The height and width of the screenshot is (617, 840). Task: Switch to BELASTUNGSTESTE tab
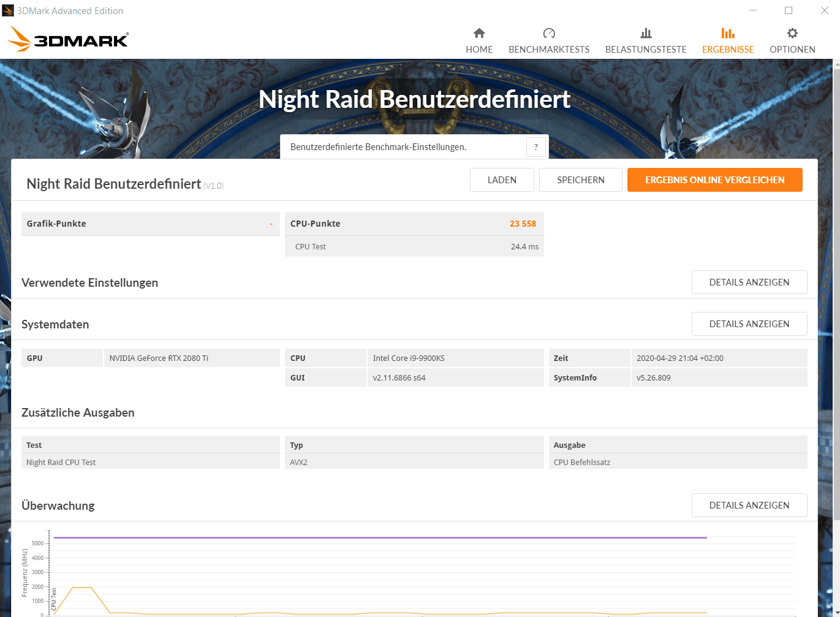[646, 41]
